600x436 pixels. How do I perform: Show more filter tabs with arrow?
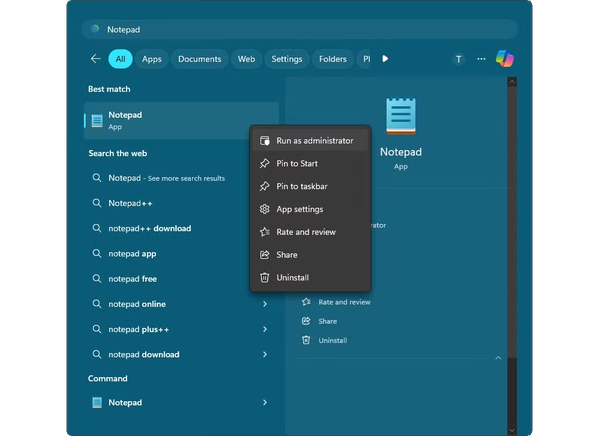tap(385, 59)
